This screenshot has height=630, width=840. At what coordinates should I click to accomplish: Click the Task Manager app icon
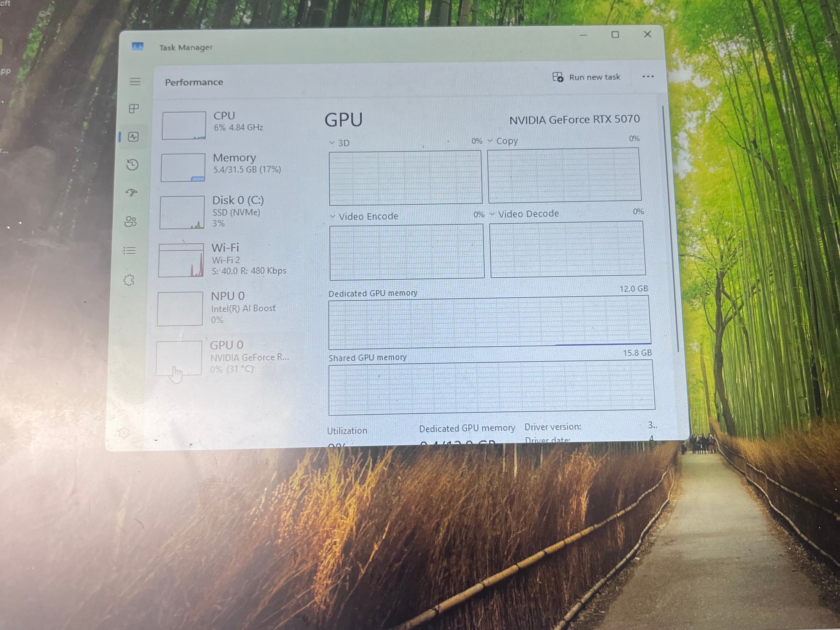point(137,46)
